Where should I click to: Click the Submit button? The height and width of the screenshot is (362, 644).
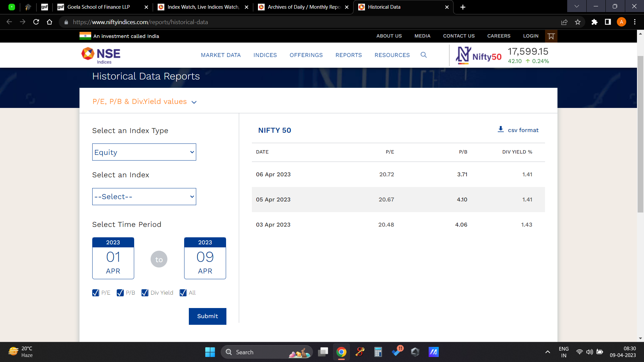(207, 316)
